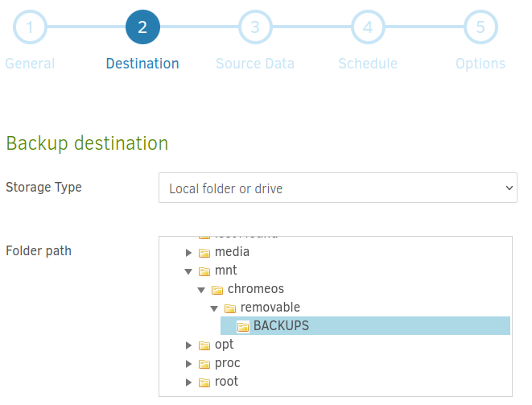
Task: Select the mnt folder name
Action: (x=226, y=271)
